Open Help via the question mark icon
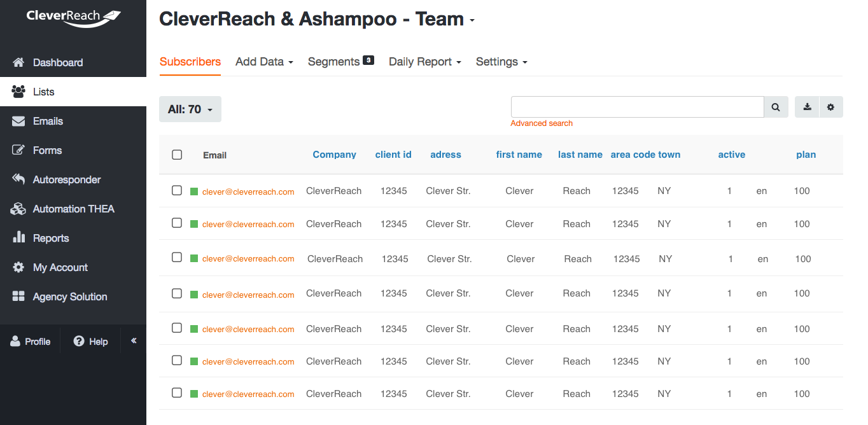This screenshot has width=868, height=425. click(79, 342)
